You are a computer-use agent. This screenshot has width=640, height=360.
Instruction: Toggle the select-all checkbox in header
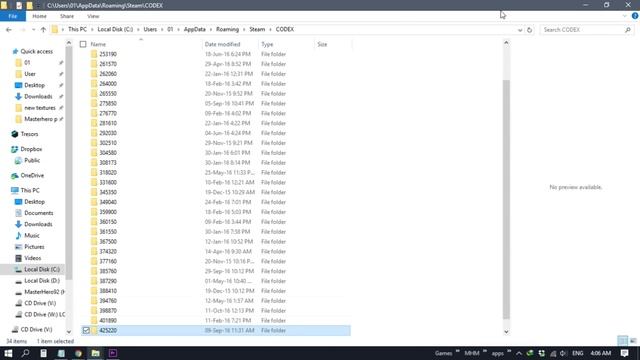coord(83,44)
